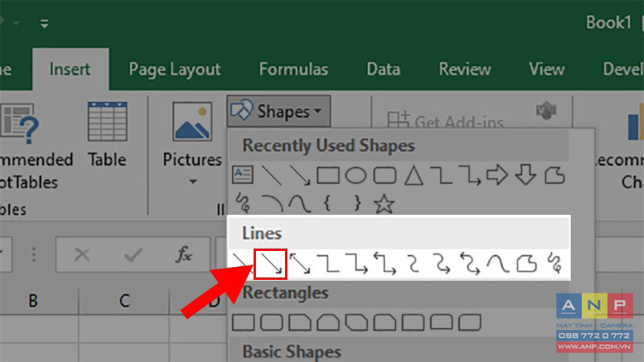The image size is (644, 362).
Task: Collapse the Shapes dropdown button
Action: tap(279, 111)
